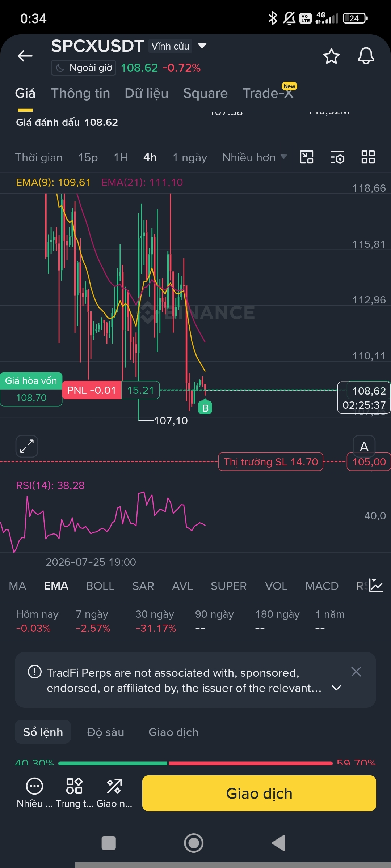Screen dimensions: 391x868
Task: Toggle the MACD sub-indicator
Action: coord(322,586)
